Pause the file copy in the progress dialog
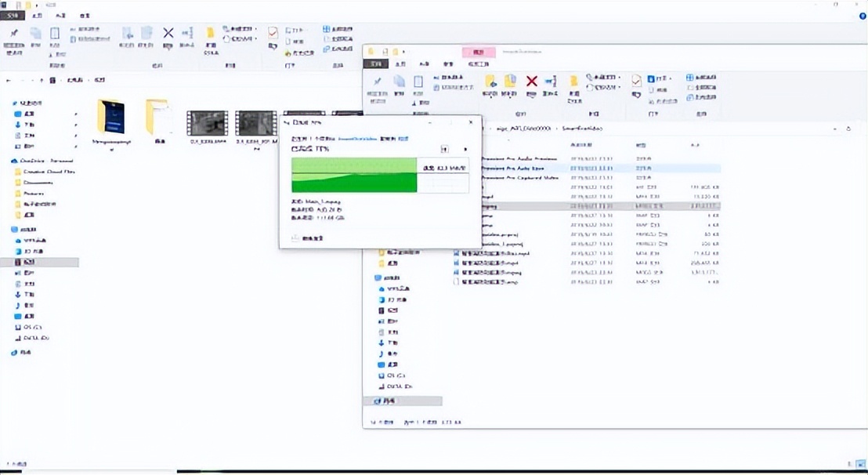The height and width of the screenshot is (475, 868). (445, 149)
